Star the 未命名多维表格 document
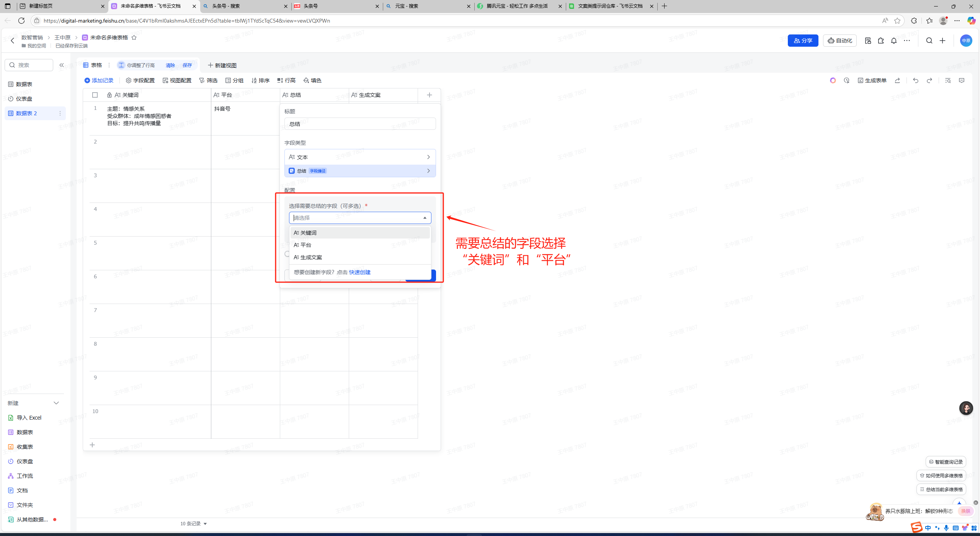This screenshot has width=980, height=536. pos(134,38)
